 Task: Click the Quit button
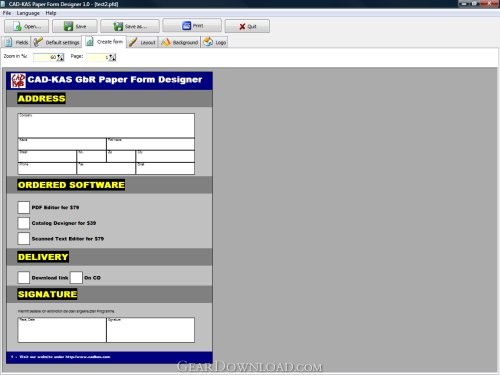pyautogui.click(x=247, y=26)
